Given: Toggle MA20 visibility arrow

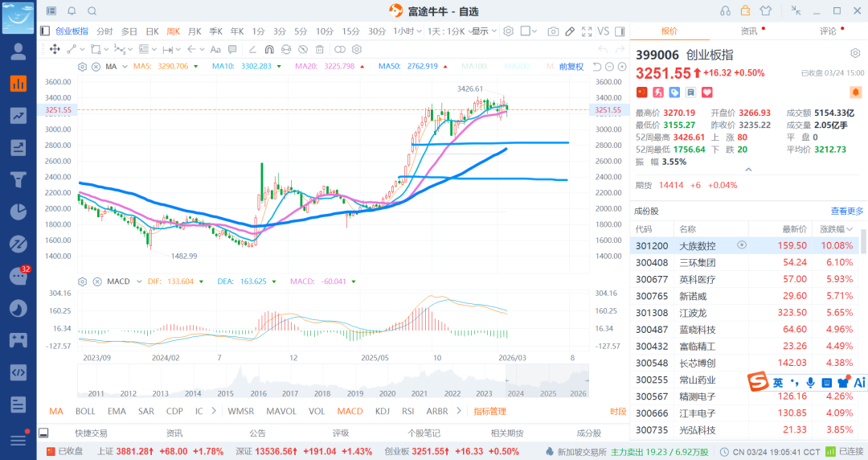Looking at the screenshot, I should tap(362, 67).
